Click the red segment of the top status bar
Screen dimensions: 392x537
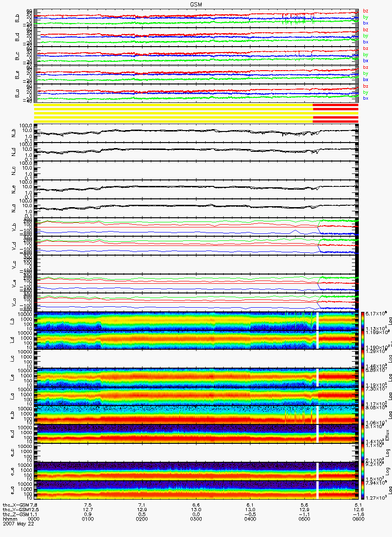coord(336,105)
